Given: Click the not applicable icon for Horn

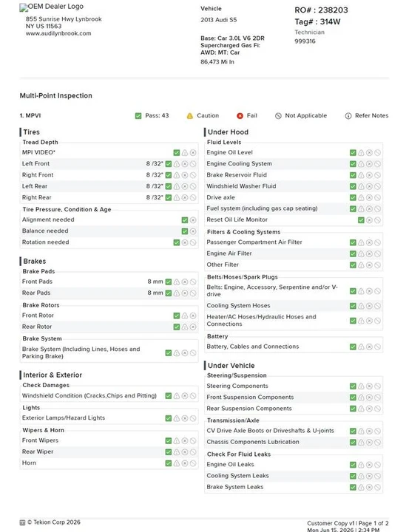Looking at the screenshot, I should click(x=193, y=463).
